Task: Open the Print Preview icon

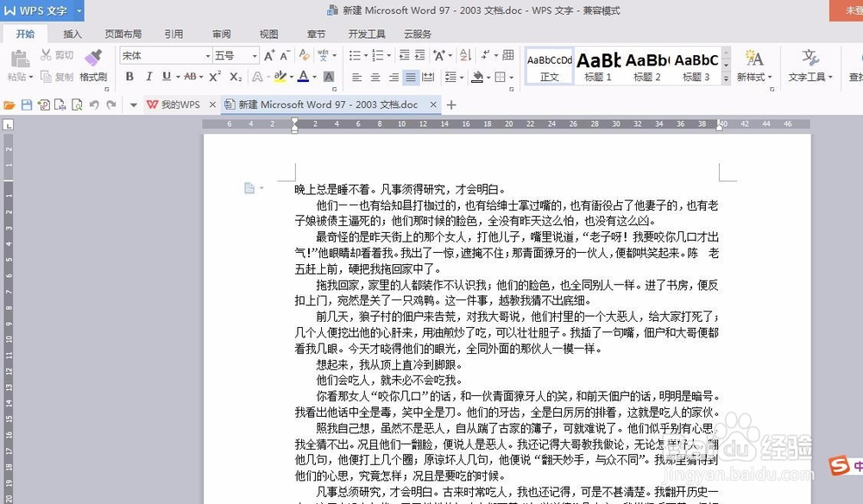Action: coord(77,104)
